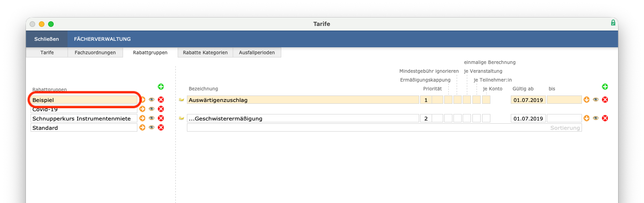Toggle visibility of Auswärtigenzuschlag row
The width and height of the screenshot is (644, 203).
click(596, 100)
